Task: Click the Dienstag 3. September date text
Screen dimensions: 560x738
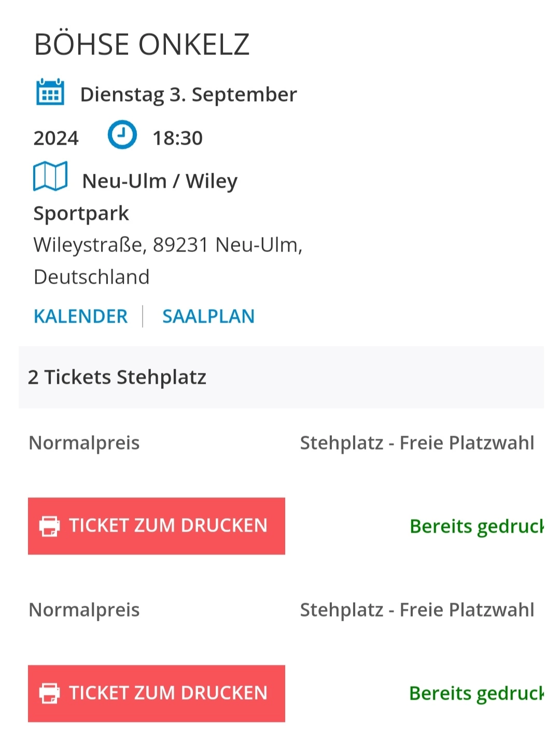Action: 189,95
